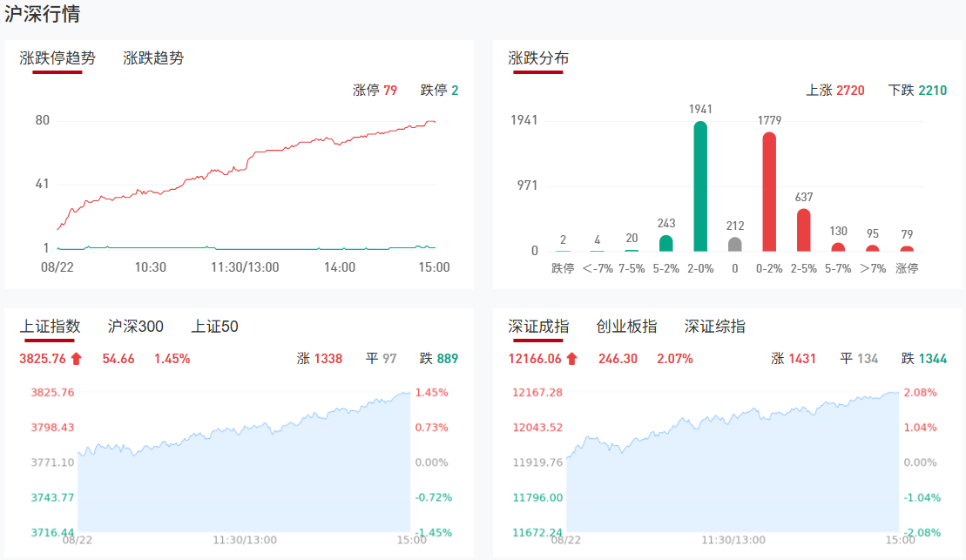Screen dimensions: 966x560
Task: Open the 涨跌分布 tab
Action: (538, 58)
